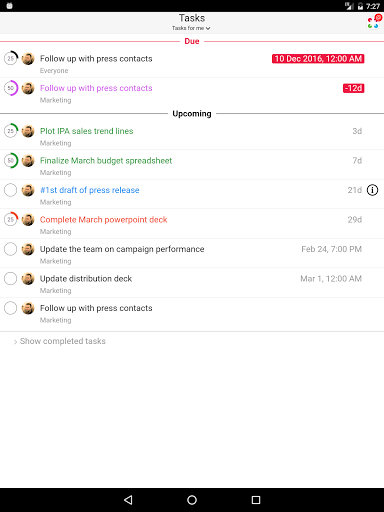Open the app logo with notification badge

click(x=374, y=22)
